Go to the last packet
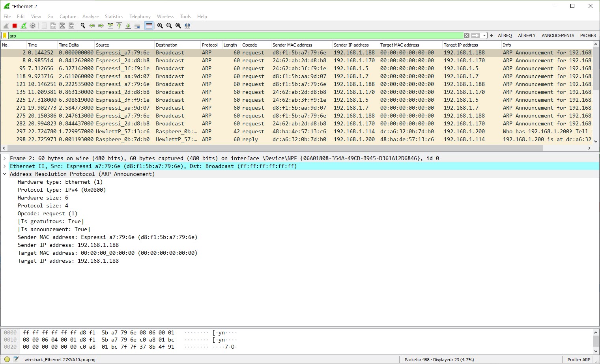The height and width of the screenshot is (364, 600). click(128, 26)
